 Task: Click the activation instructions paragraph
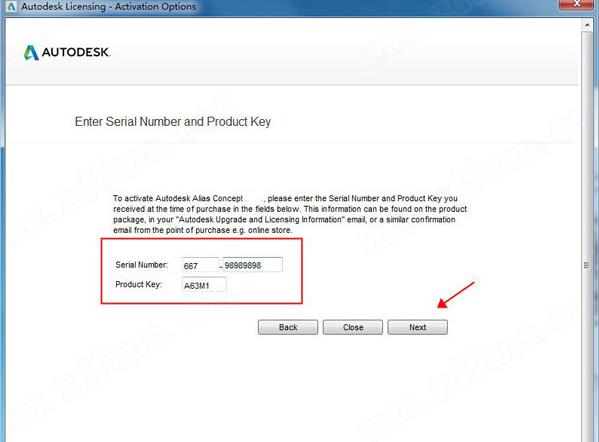[290, 214]
